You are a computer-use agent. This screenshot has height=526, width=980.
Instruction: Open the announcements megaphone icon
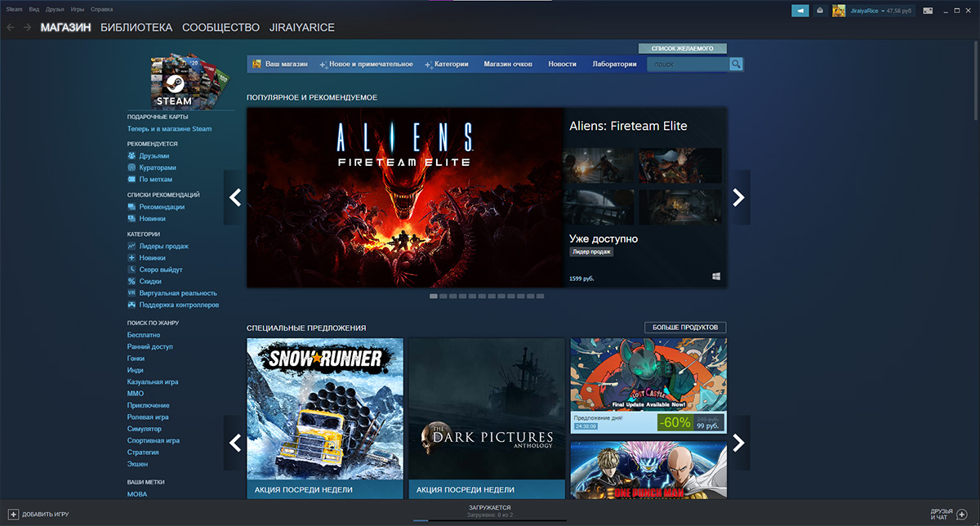click(800, 10)
